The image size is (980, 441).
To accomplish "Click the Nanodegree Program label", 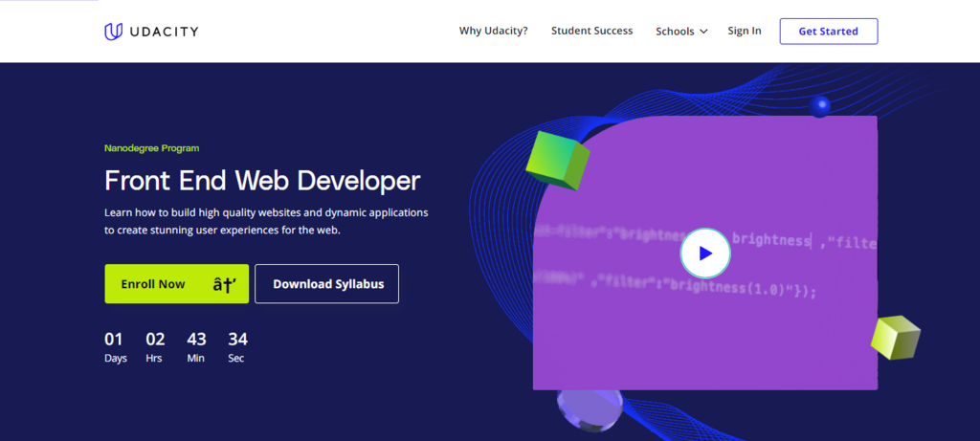I will (151, 148).
